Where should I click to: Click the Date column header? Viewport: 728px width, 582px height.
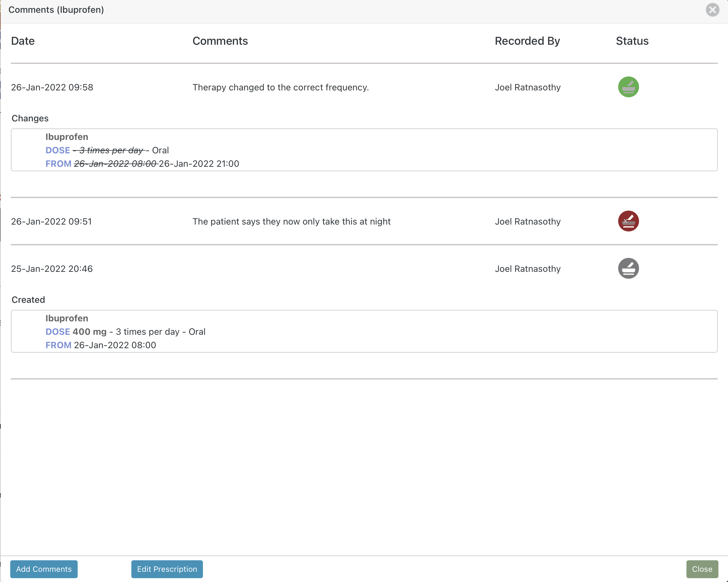(x=23, y=41)
